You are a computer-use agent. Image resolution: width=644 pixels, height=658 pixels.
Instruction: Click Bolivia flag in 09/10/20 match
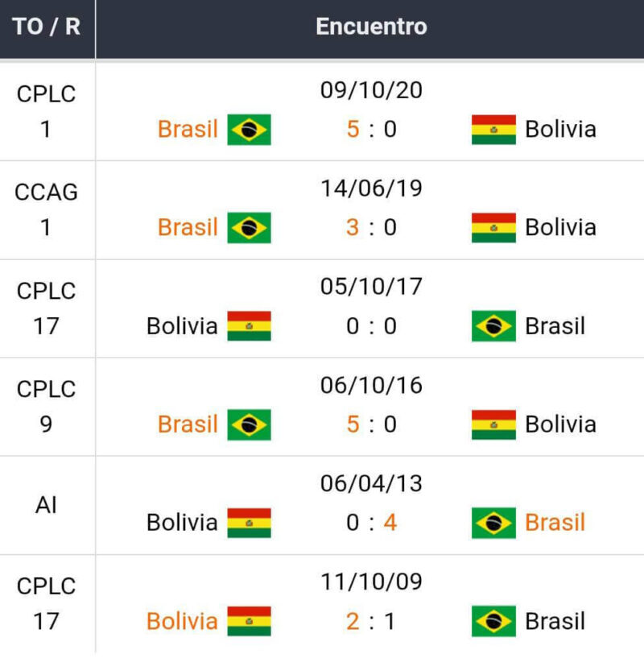pyautogui.click(x=493, y=130)
